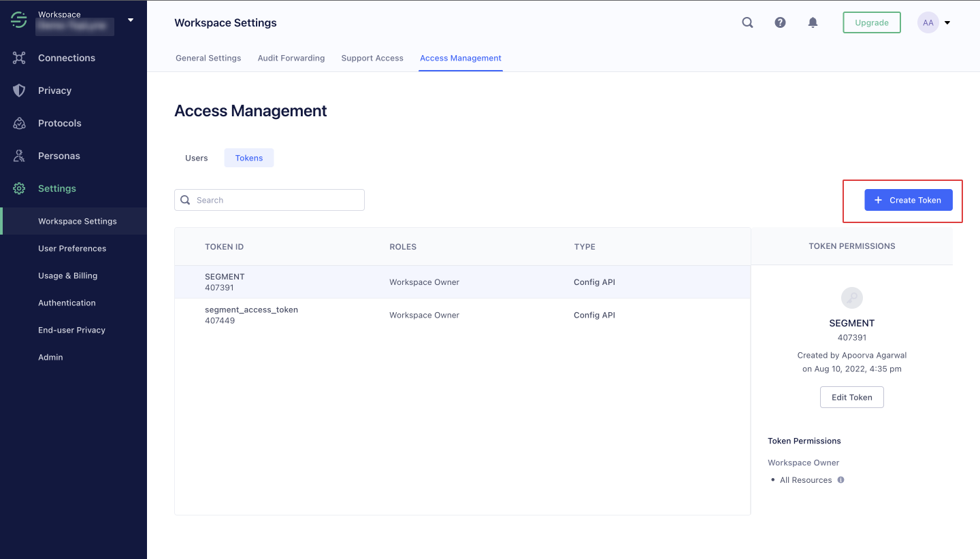Click the help question mark icon
The image size is (980, 559).
point(781,22)
